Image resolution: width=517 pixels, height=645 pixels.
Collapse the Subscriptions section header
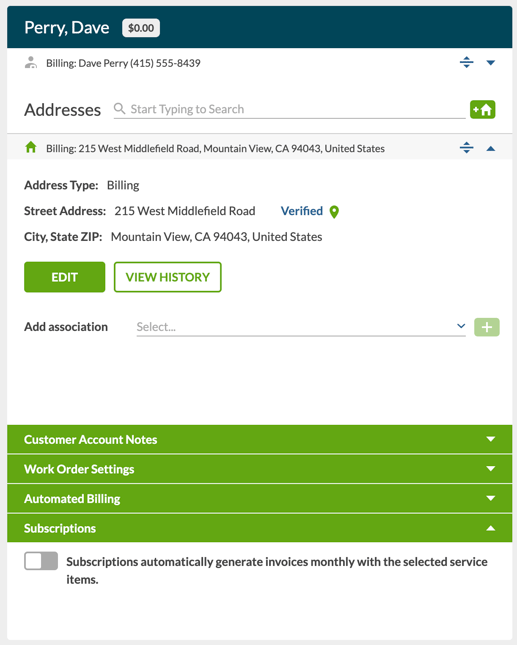[x=260, y=528]
